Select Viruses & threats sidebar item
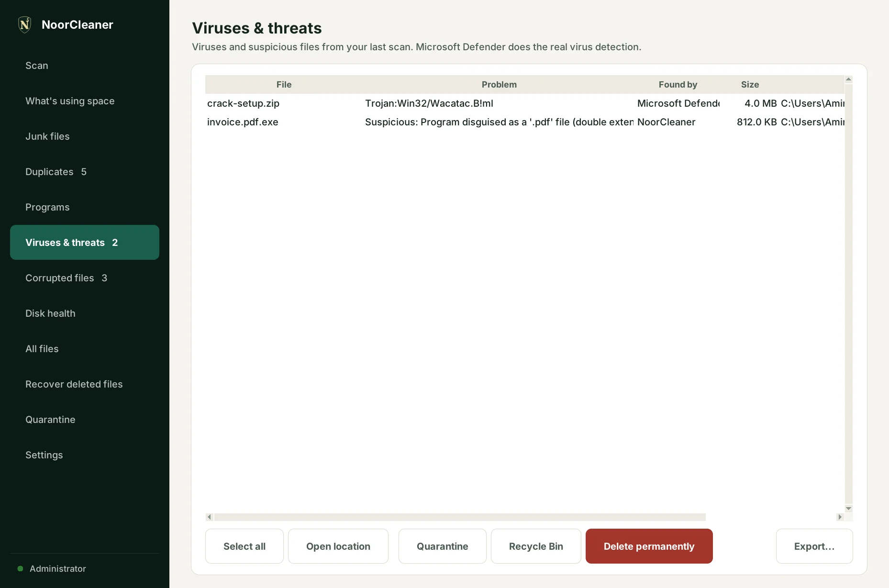 (85, 243)
